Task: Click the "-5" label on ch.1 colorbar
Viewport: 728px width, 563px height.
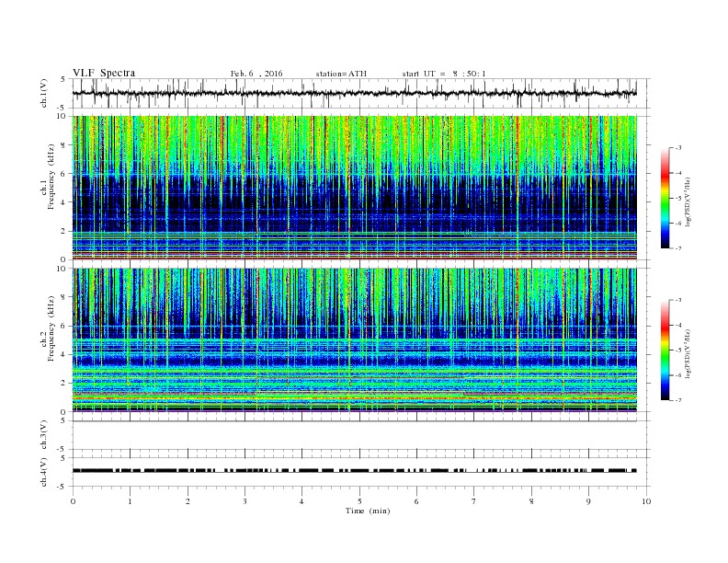Action: point(678,199)
